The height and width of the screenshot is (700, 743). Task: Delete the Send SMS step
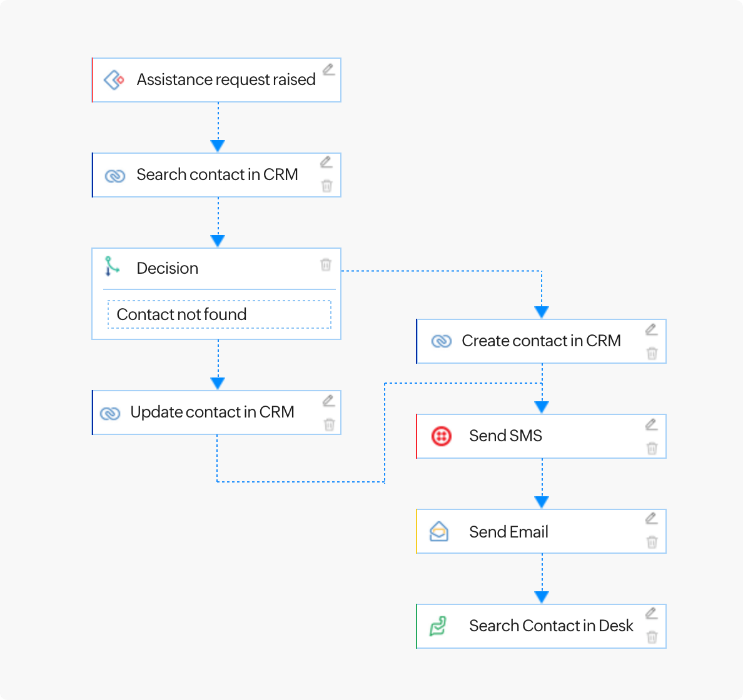(x=652, y=448)
